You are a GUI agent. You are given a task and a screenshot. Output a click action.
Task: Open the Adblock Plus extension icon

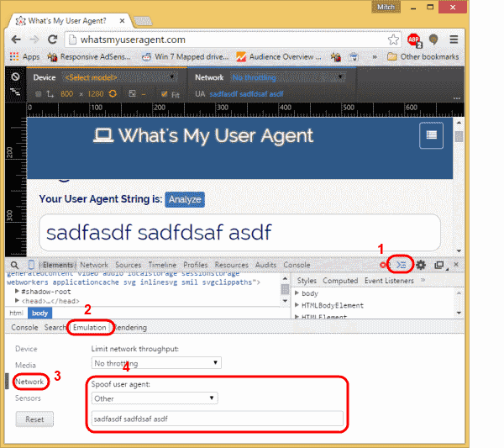(413, 40)
